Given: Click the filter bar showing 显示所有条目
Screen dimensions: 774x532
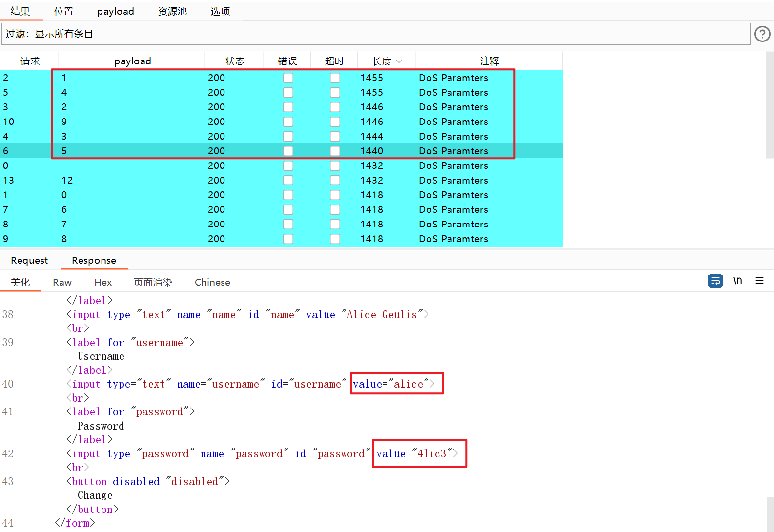Looking at the screenshot, I should click(375, 34).
